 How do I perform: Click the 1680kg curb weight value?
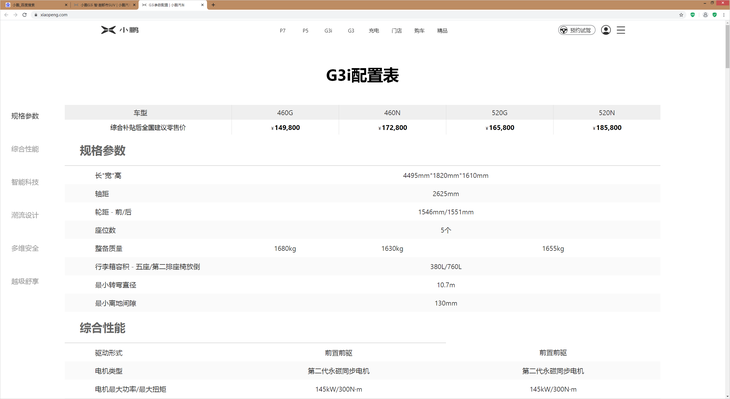coord(285,249)
